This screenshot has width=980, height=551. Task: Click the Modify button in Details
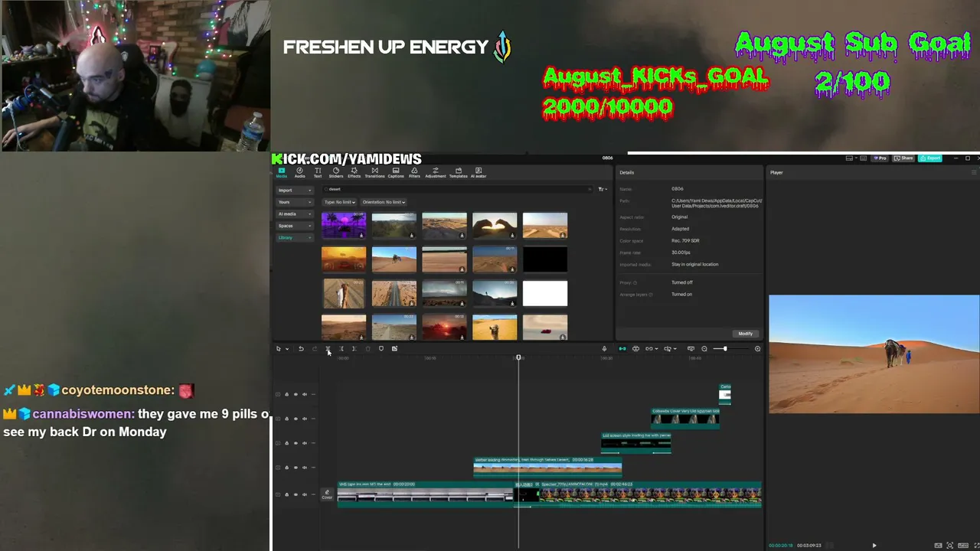[745, 334]
